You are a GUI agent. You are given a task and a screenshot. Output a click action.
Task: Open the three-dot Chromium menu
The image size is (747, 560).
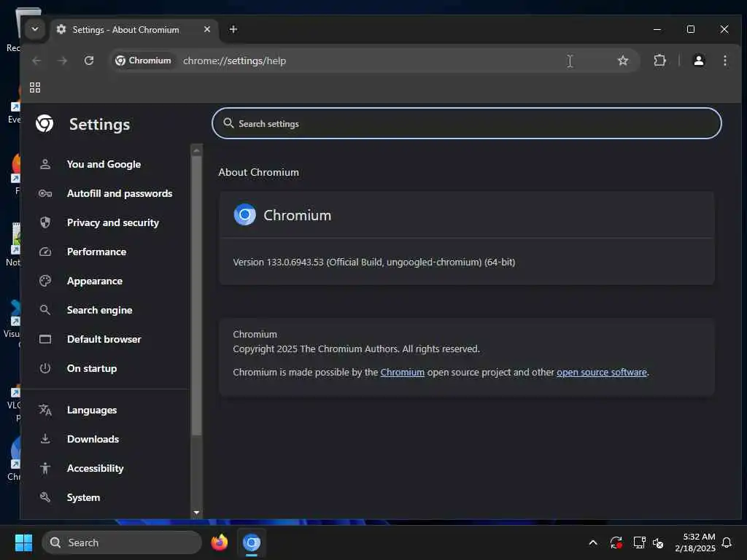[724, 61]
